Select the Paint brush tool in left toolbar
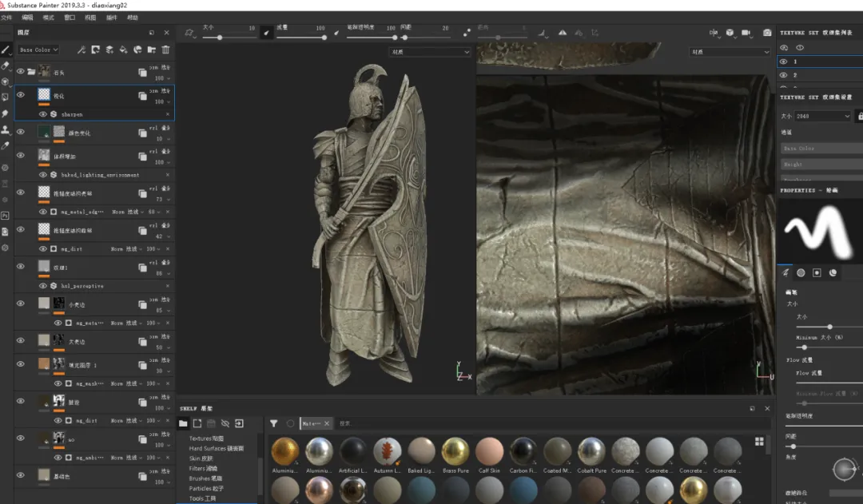 tap(6, 50)
